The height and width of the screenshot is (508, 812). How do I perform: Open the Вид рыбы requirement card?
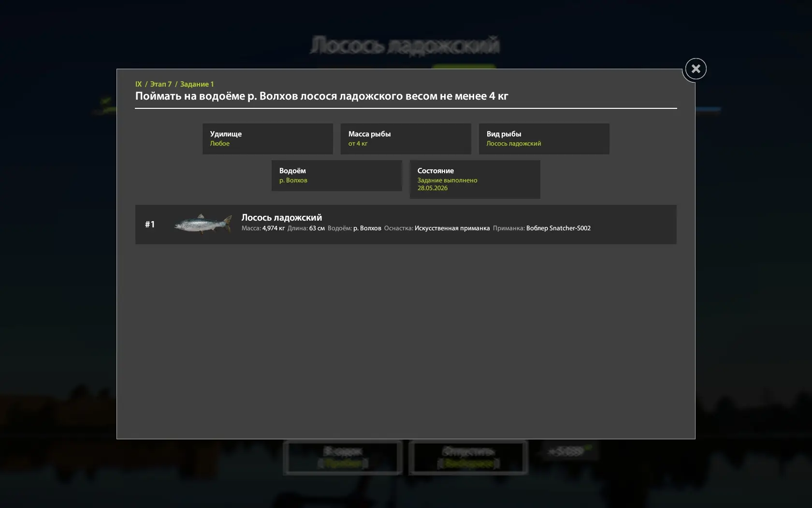coord(544,139)
